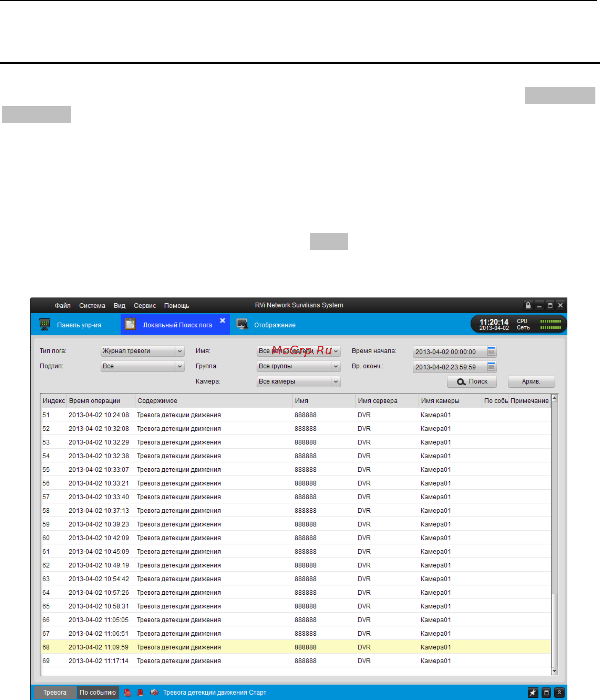Sort by the Содержимое column header

[214, 401]
